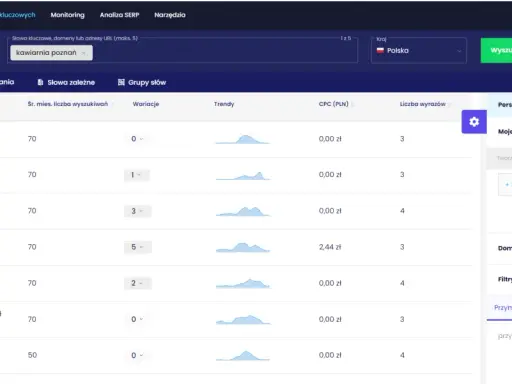This screenshot has height=384, width=512.
Task: Switch to the Grupy słów tab
Action: click(142, 82)
